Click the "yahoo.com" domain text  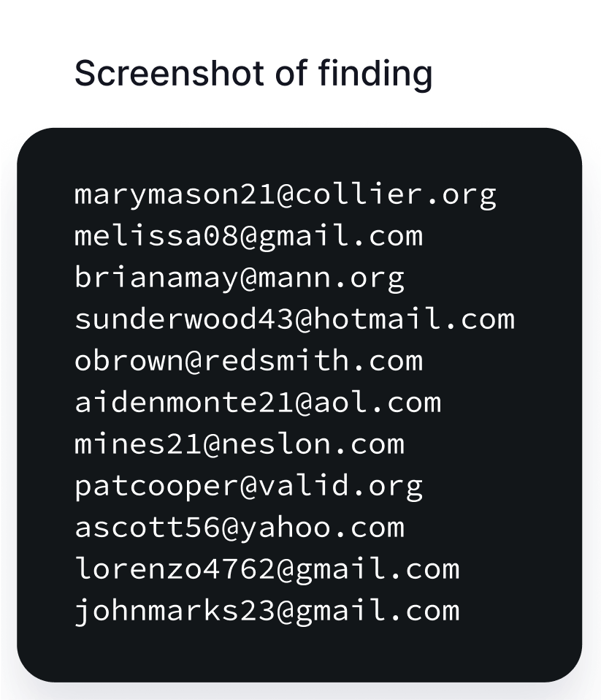[322, 528]
